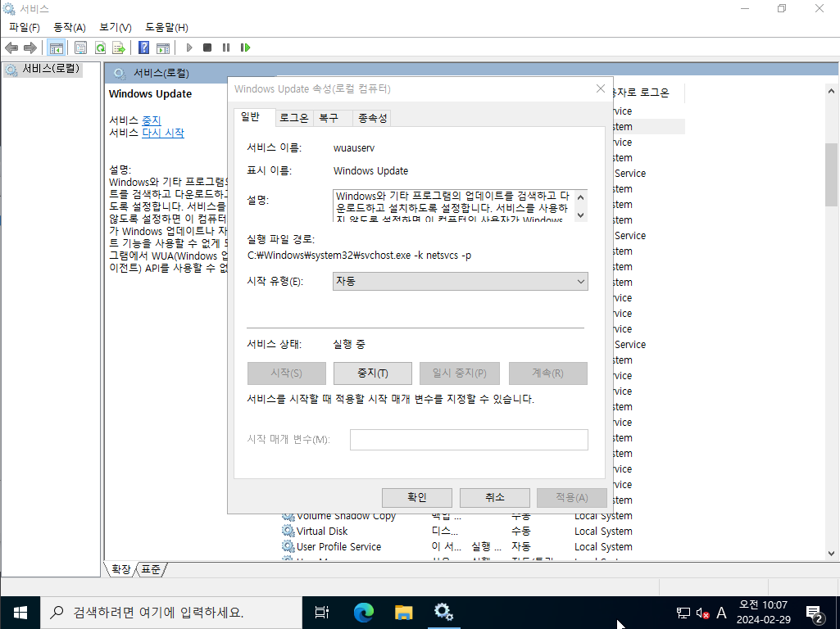Click the service name value wuauserv
The image size is (840, 629).
pyautogui.click(x=353, y=147)
